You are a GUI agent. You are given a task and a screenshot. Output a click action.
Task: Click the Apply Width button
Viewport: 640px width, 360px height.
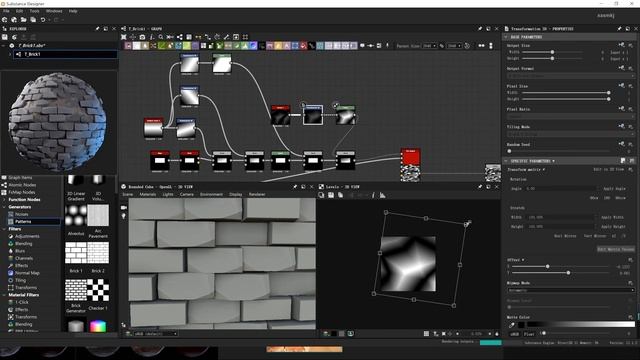[612, 217]
